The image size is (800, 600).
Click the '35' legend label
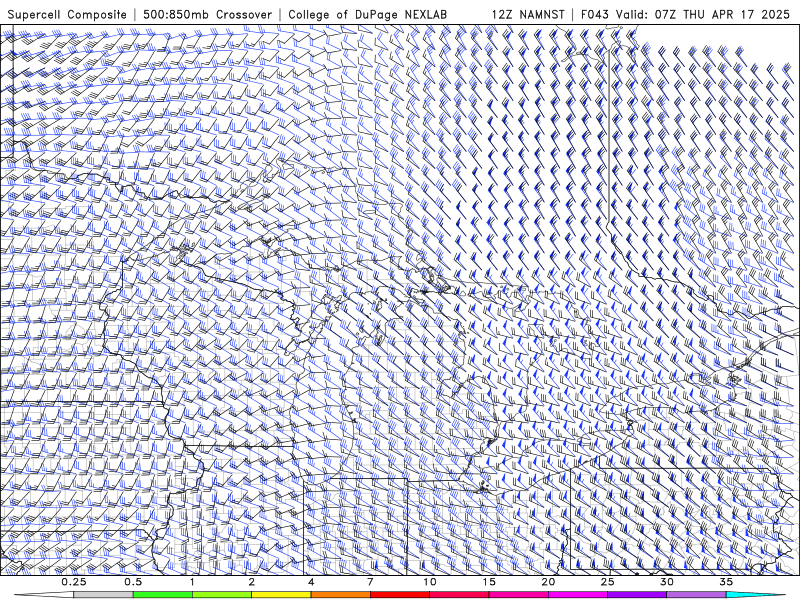[726, 582]
